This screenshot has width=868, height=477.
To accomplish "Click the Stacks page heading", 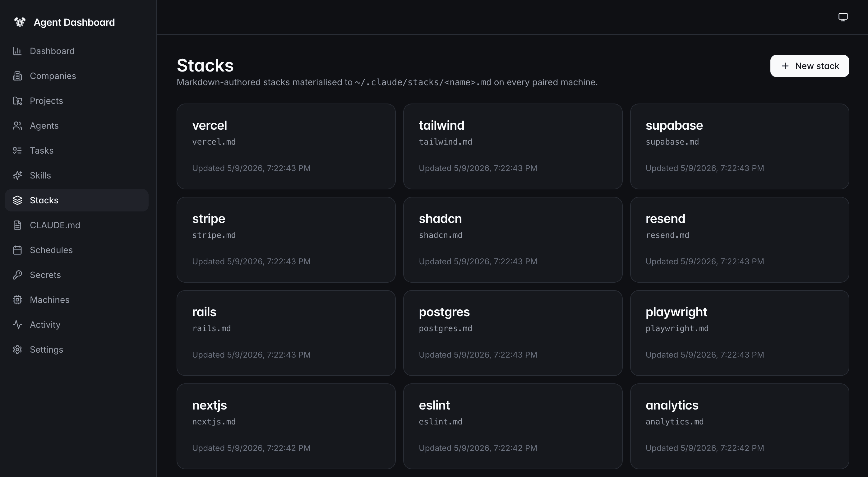I will coord(205,65).
